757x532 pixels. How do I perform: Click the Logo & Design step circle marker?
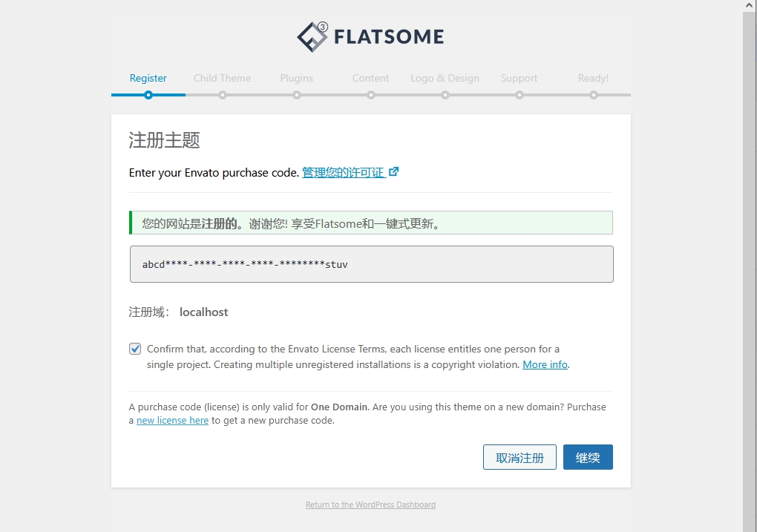tap(445, 95)
